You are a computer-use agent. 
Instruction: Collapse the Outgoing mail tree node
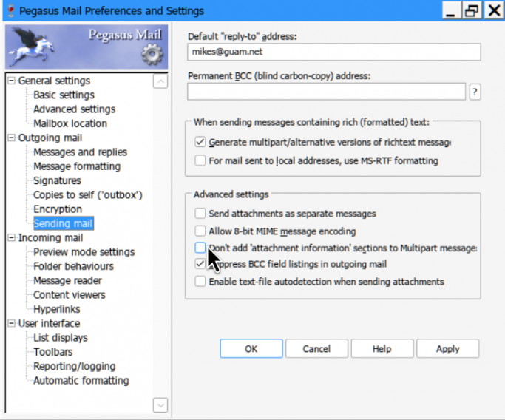click(11, 138)
